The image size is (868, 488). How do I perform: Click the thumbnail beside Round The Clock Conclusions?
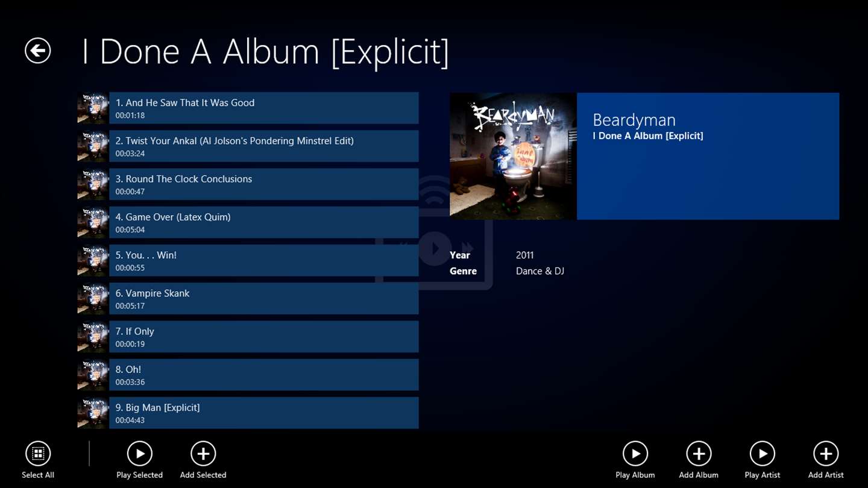pyautogui.click(x=93, y=184)
